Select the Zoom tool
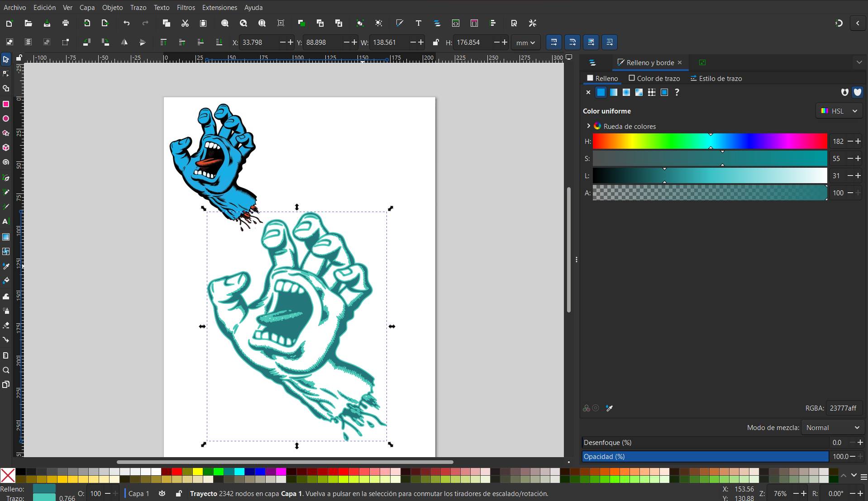This screenshot has width=868, height=501. (x=6, y=370)
